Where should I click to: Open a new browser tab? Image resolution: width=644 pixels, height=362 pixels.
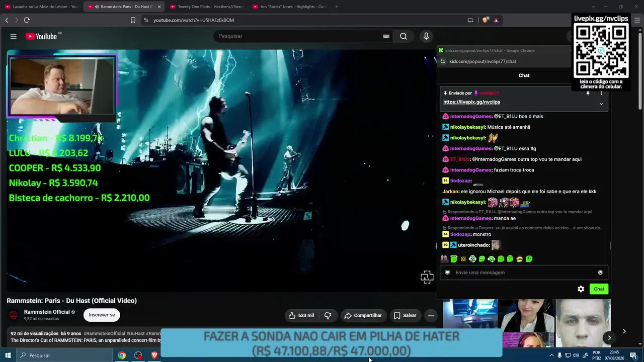tap(337, 7)
